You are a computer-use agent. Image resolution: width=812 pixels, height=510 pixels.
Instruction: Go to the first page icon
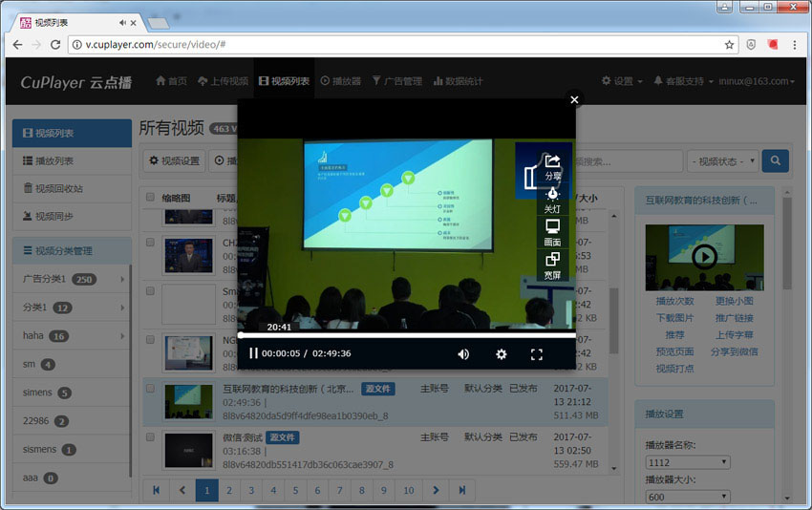[157, 490]
